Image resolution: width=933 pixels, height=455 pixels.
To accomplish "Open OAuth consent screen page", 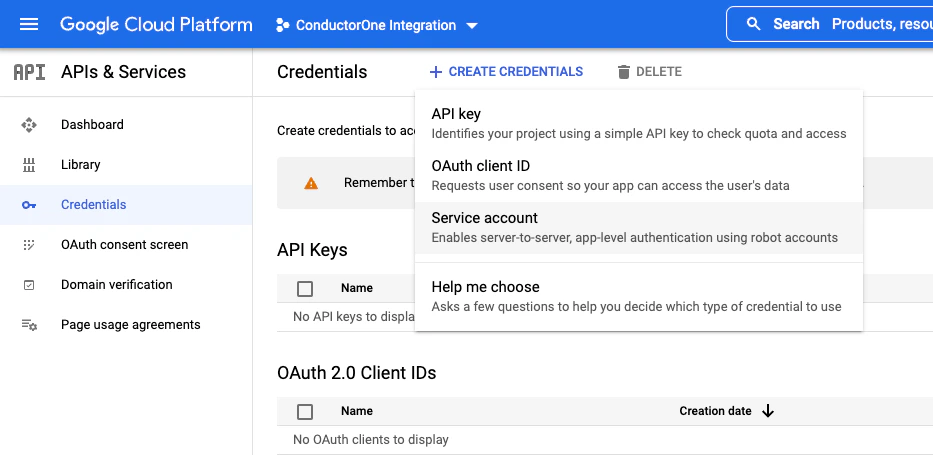I will pos(124,245).
